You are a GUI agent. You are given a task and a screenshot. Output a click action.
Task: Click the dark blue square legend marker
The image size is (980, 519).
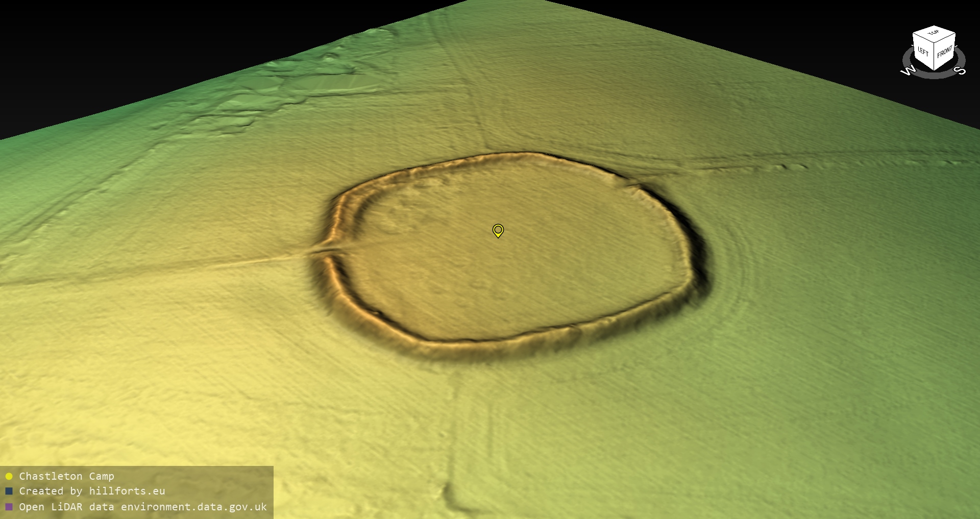point(9,491)
